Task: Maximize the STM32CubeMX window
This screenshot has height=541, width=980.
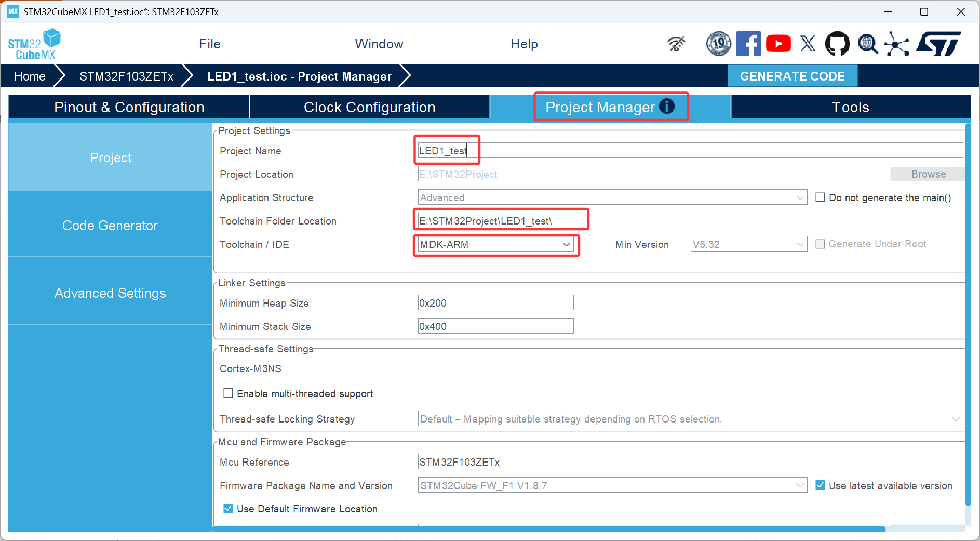Action: pos(924,11)
